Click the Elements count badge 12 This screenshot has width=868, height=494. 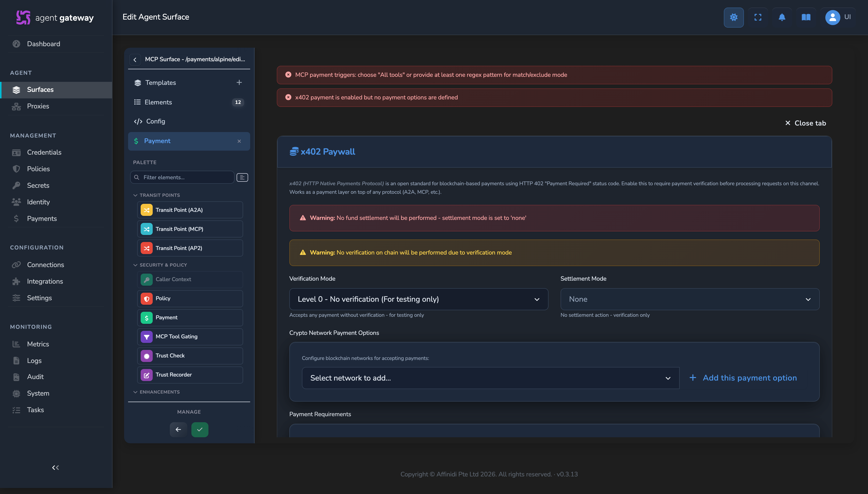tap(238, 102)
